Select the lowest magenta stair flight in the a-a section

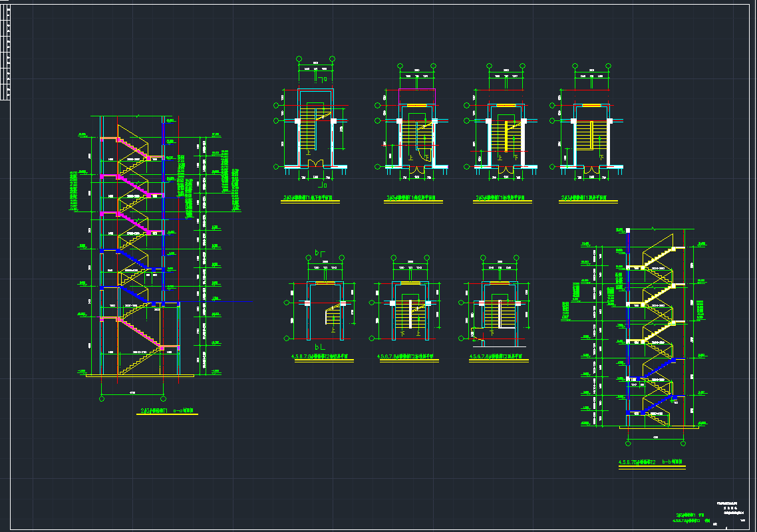click(x=140, y=332)
